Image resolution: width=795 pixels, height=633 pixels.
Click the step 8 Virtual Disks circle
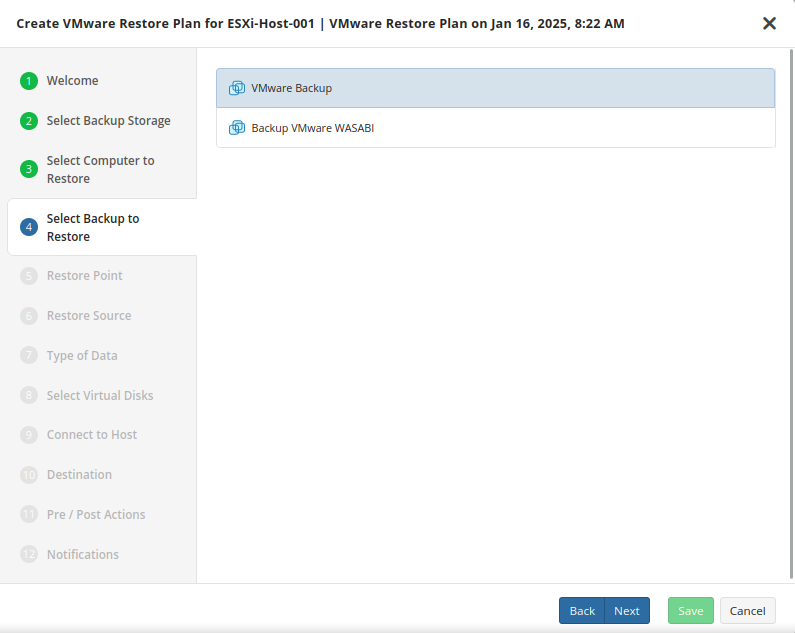29,396
